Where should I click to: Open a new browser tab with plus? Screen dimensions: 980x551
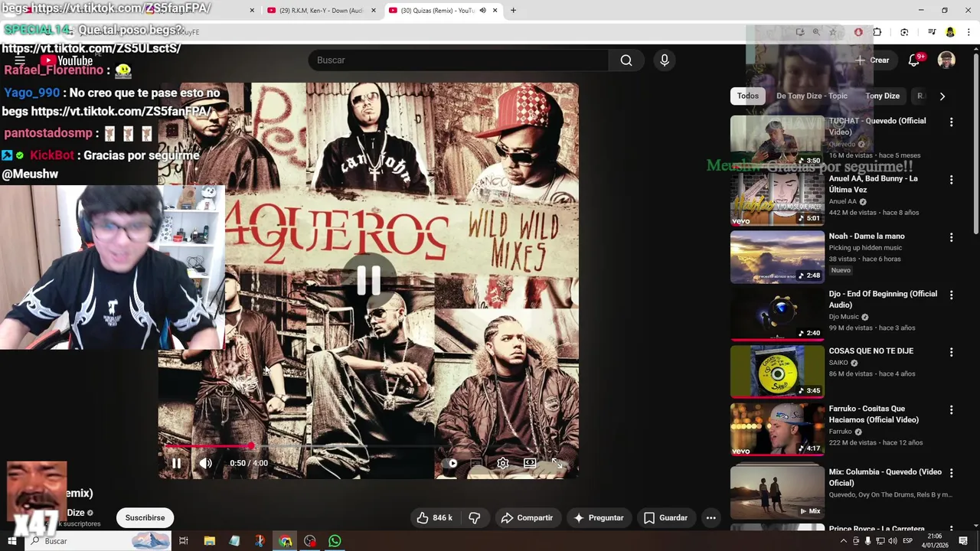click(513, 11)
